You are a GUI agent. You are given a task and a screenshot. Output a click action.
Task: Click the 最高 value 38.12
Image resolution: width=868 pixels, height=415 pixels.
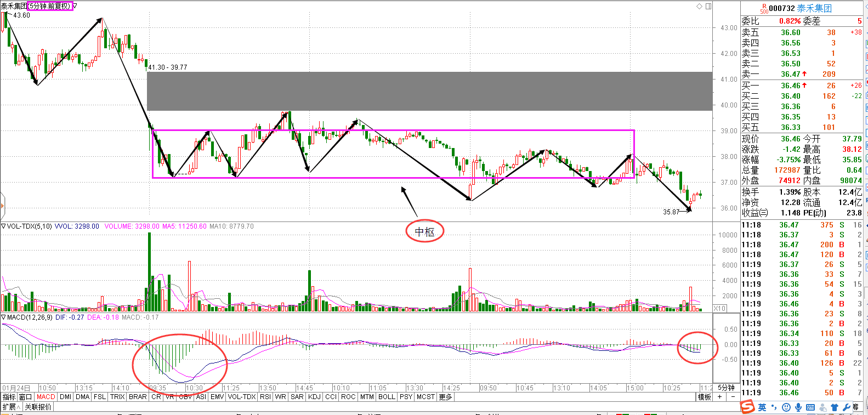[852, 149]
